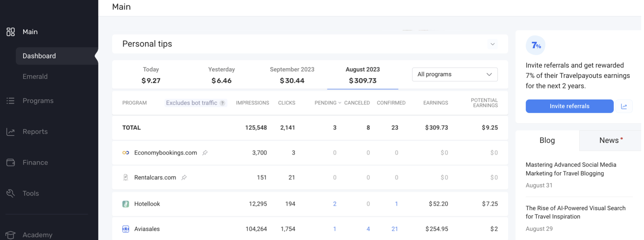Open Dashboard in the sidebar

point(57,56)
